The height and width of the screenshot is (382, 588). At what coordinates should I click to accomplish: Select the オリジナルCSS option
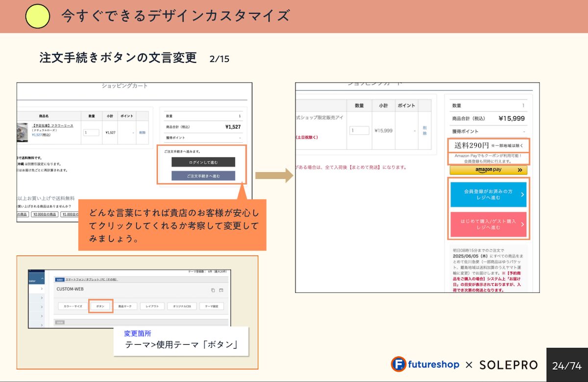pyautogui.click(x=182, y=306)
